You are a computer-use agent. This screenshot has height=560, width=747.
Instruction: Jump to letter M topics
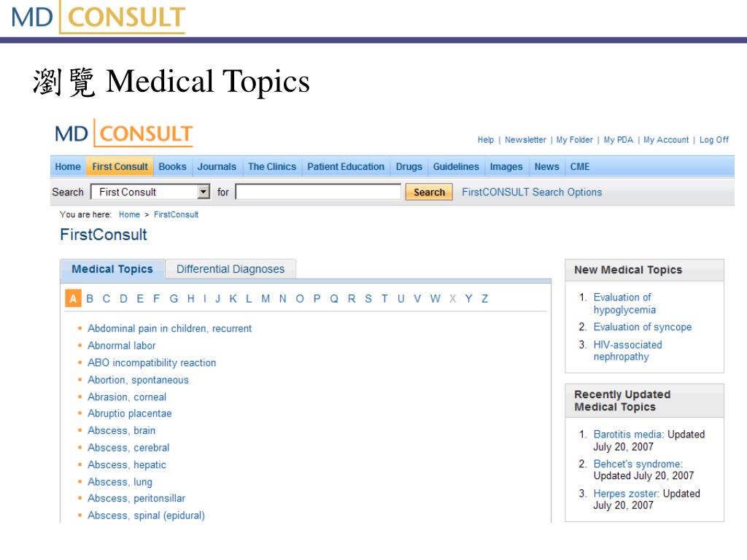click(x=266, y=298)
